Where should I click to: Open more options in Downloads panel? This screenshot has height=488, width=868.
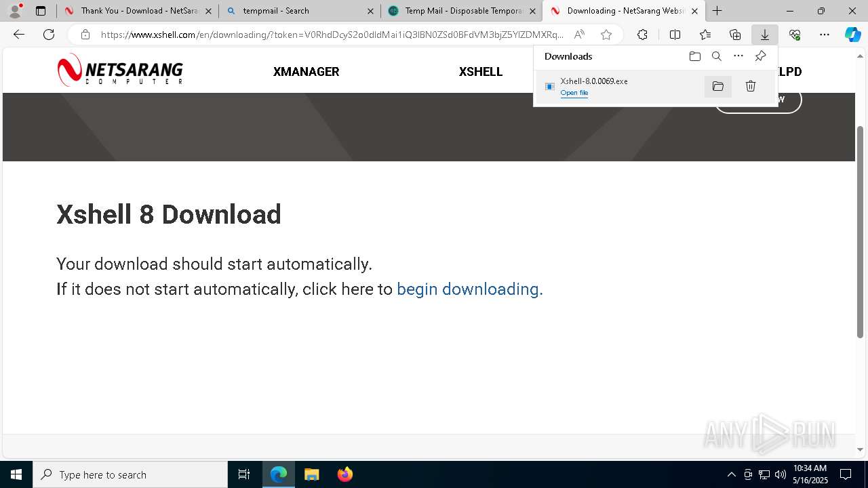click(738, 56)
